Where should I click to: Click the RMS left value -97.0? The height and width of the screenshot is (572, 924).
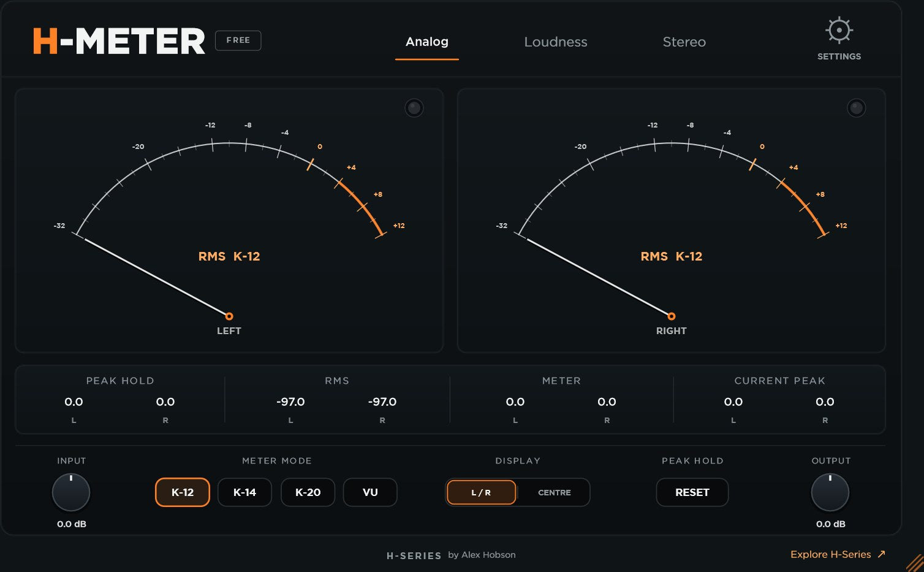(290, 402)
